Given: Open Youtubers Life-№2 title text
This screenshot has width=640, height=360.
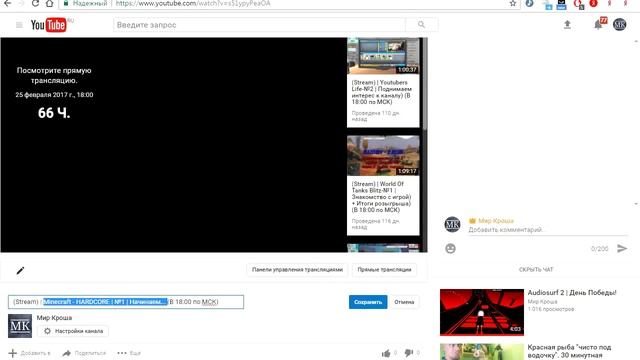Looking at the screenshot, I should coord(382,92).
